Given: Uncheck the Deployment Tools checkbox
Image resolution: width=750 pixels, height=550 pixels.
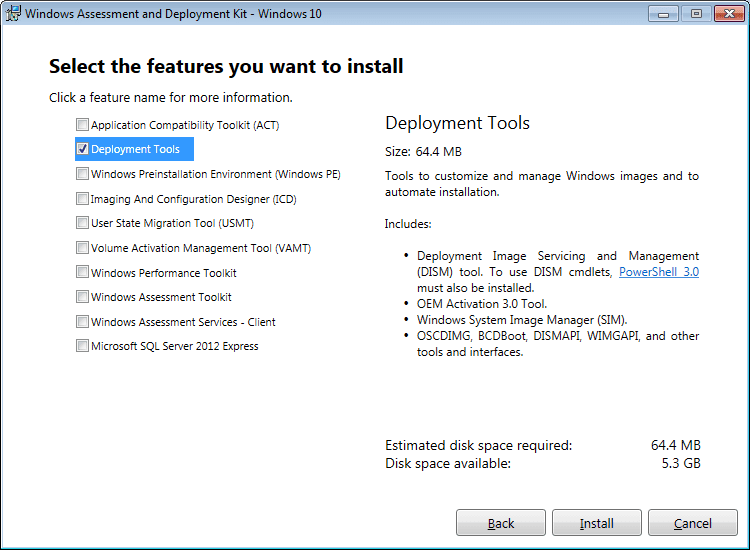Looking at the screenshot, I should (x=82, y=149).
